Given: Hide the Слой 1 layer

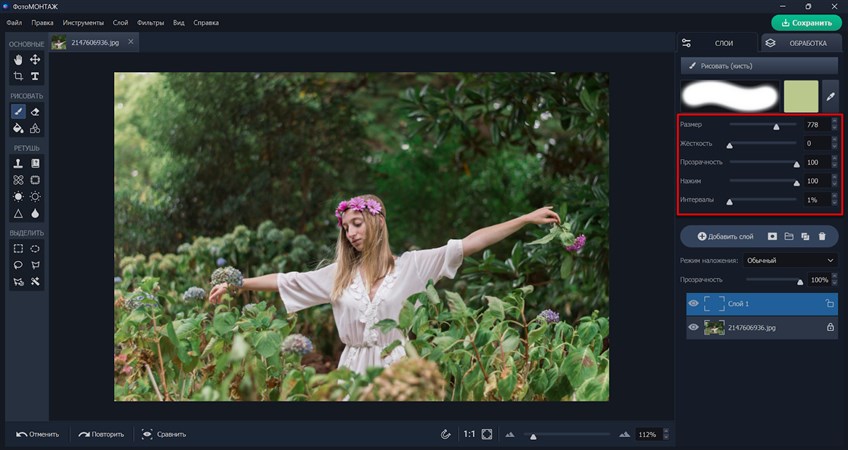Looking at the screenshot, I should pyautogui.click(x=693, y=303).
